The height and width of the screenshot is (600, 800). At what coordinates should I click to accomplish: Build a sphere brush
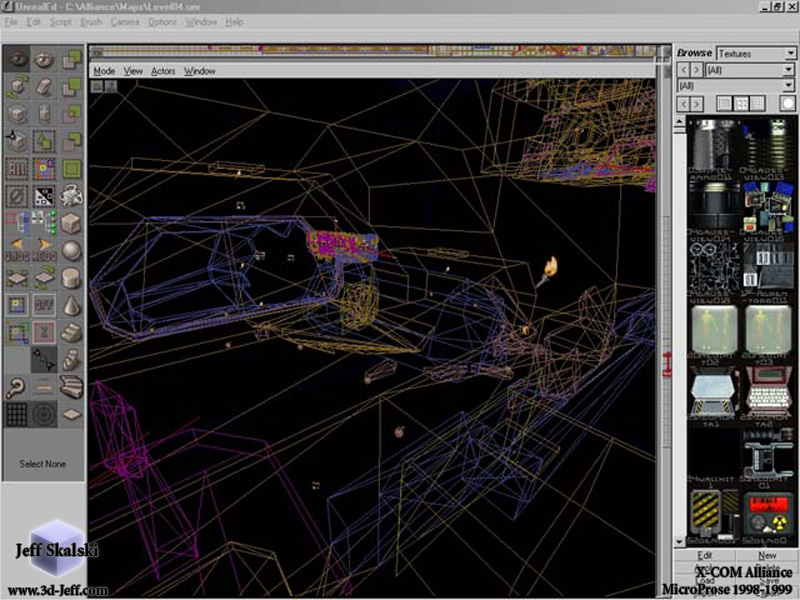[x=71, y=251]
